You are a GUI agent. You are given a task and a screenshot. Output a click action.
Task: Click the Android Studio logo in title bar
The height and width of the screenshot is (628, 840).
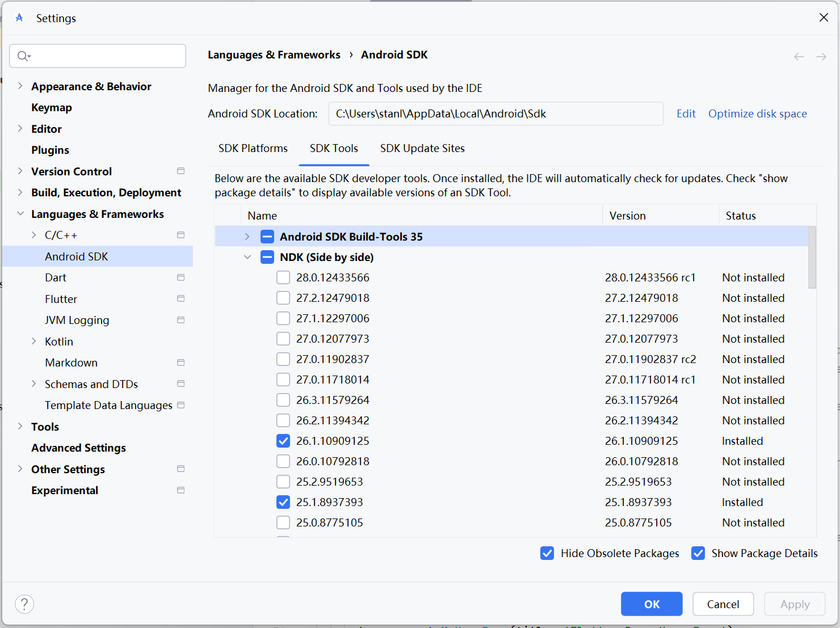[19, 18]
